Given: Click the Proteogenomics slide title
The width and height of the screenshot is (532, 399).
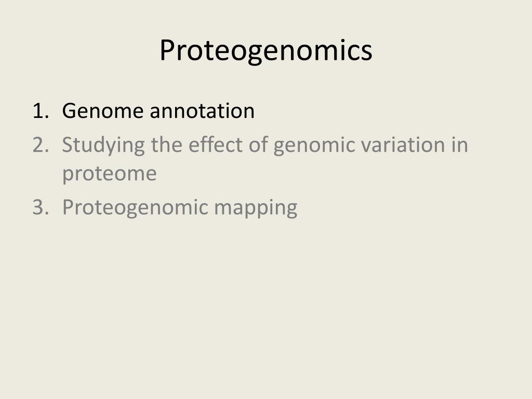Looking at the screenshot, I should pos(266,51).
